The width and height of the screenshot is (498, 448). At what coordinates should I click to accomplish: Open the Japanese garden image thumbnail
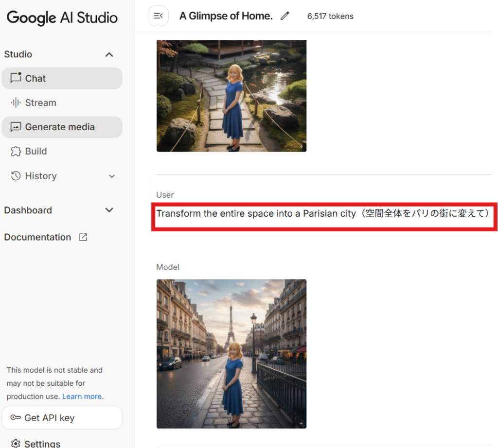tap(231, 96)
